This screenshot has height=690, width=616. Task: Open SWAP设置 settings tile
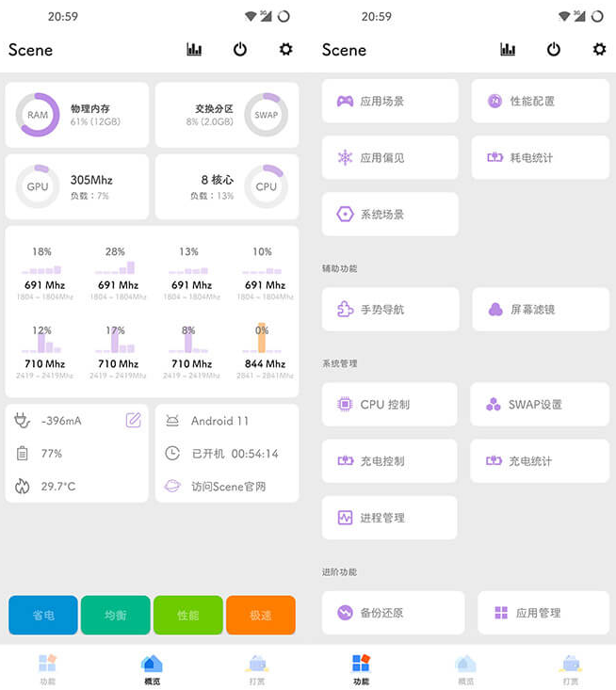pos(540,405)
